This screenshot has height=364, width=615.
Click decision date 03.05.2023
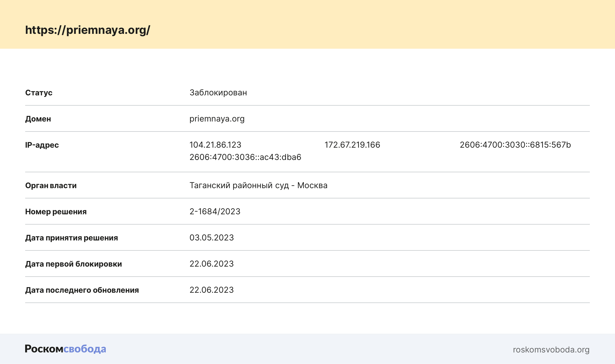point(212,238)
